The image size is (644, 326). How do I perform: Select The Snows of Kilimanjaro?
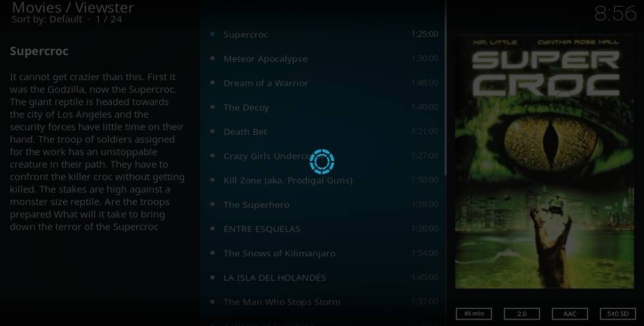tap(322, 253)
